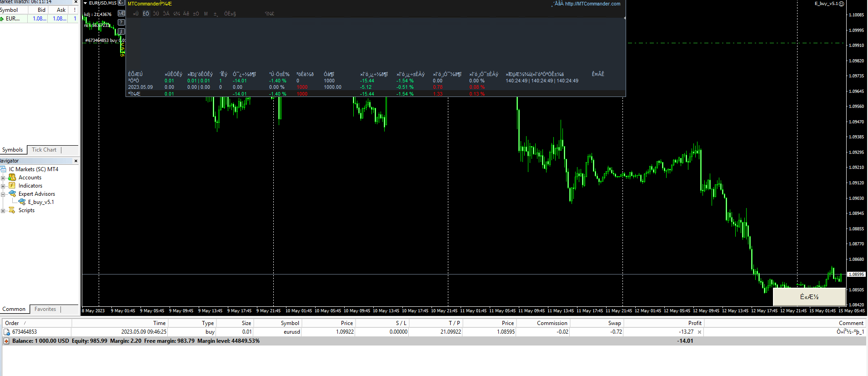The height and width of the screenshot is (376, 868).
Task: Expand the Indicators tree node
Action: pyautogui.click(x=3, y=186)
